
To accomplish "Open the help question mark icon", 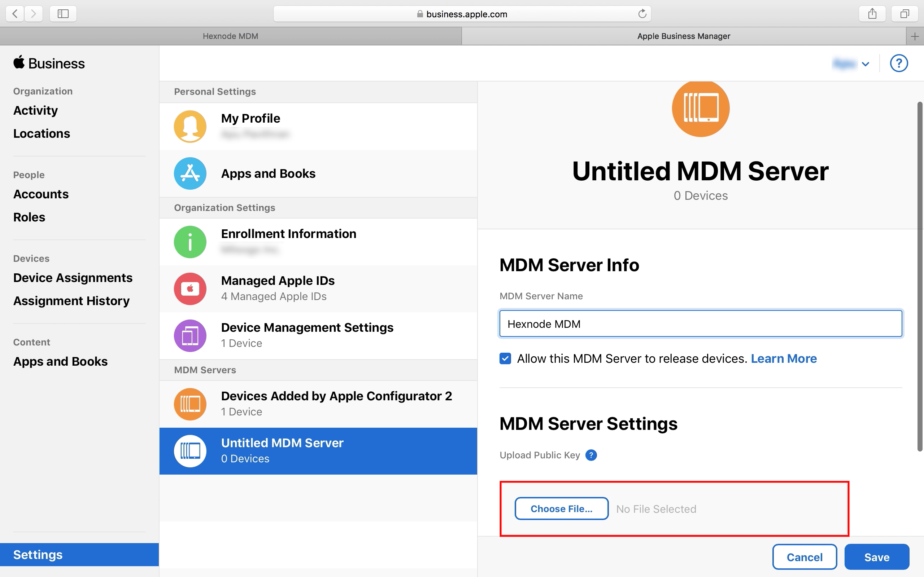I will click(899, 63).
